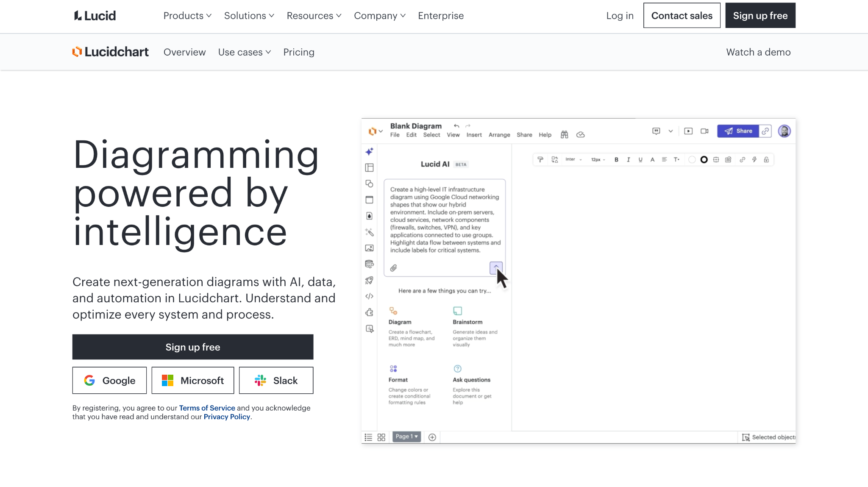Viewport: 868px width, 487px height.
Task: Click the paperclip attachment icon in AI prompt
Action: pyautogui.click(x=393, y=268)
